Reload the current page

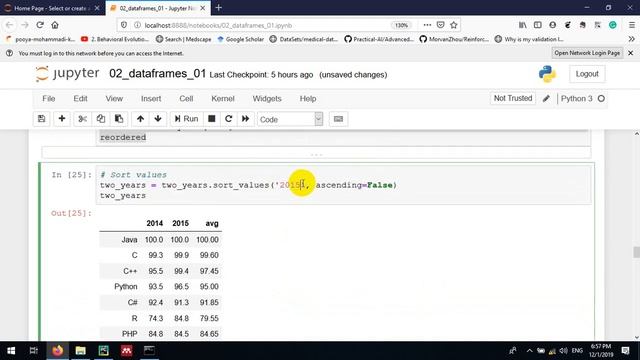coord(40,25)
